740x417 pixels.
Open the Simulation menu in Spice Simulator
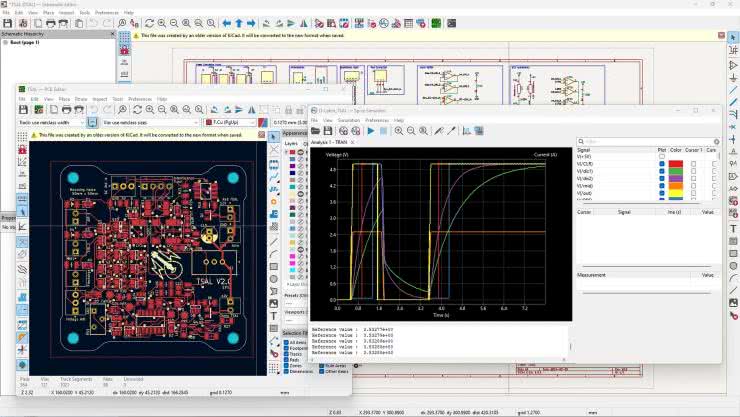click(x=349, y=120)
